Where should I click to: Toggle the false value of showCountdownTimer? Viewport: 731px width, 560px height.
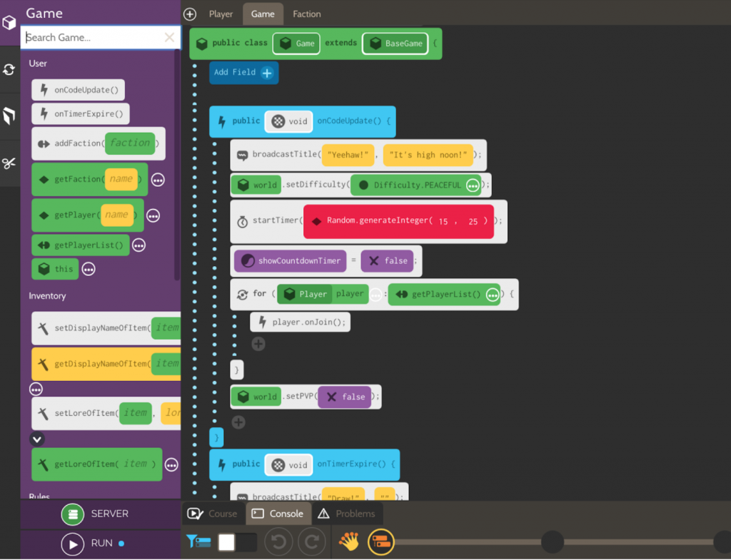point(388,261)
